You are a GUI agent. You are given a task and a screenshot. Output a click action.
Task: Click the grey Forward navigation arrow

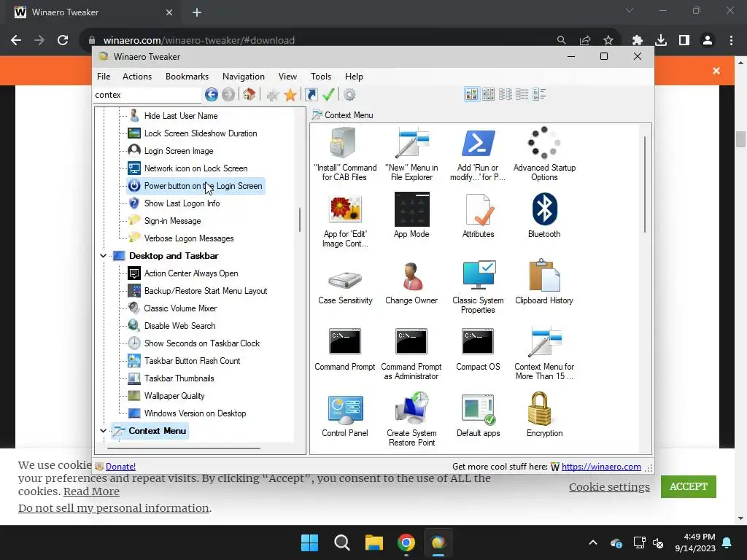click(x=228, y=94)
